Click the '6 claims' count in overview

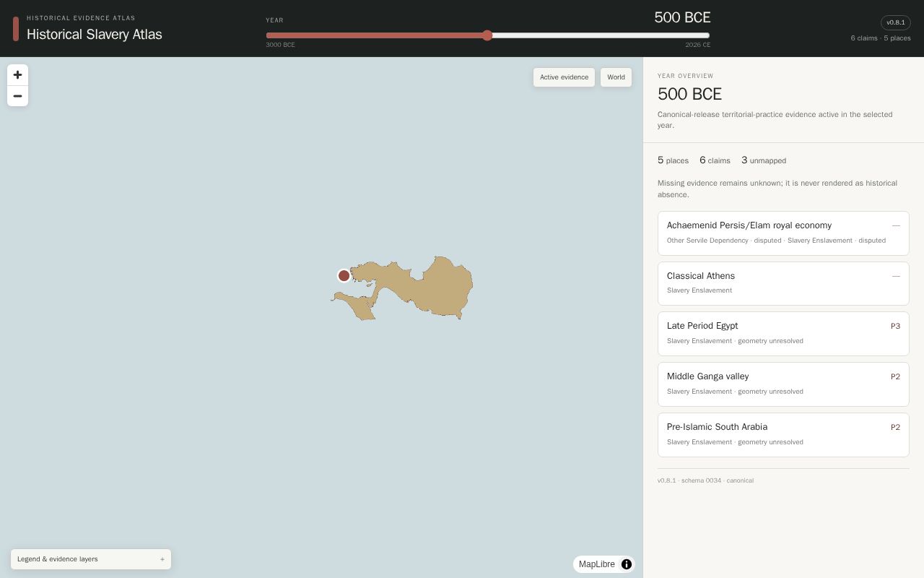point(715,160)
